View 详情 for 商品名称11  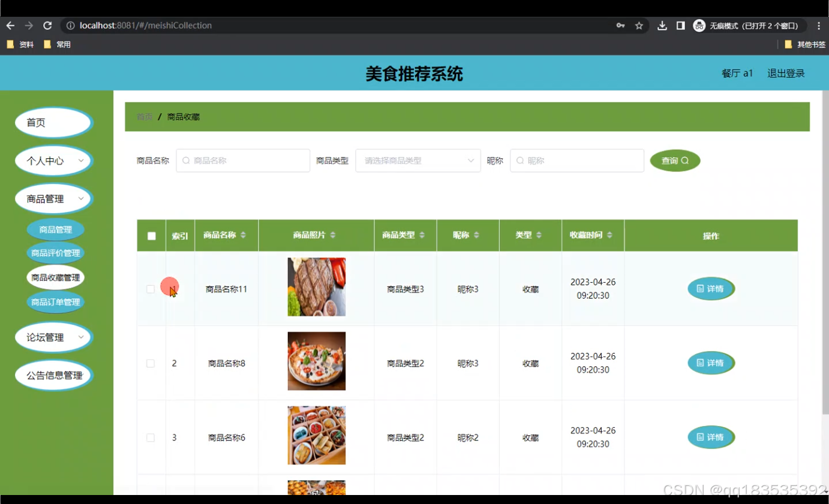[x=711, y=289]
